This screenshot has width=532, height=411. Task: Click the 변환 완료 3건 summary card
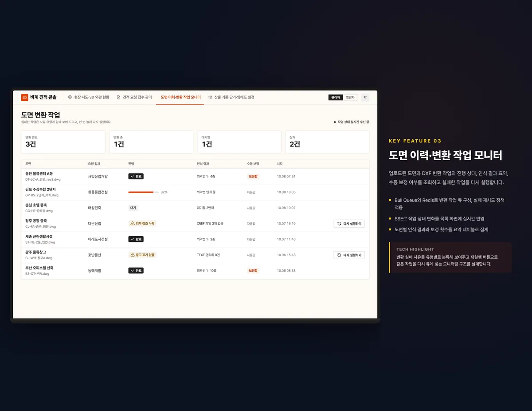pos(63,142)
